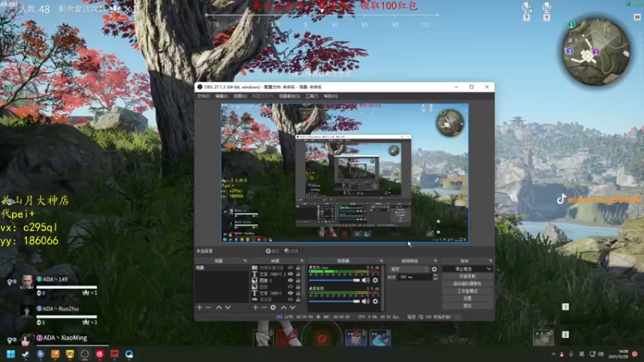Viewport: 644px width, 362px height.
Task: Click 停止推流 to stop streaming
Action: coord(464,269)
